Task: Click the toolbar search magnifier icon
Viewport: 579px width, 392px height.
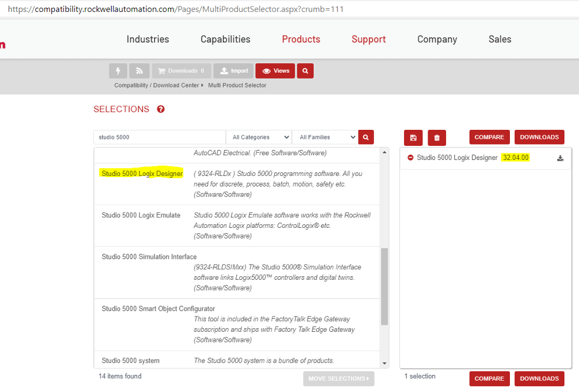Action: (x=305, y=71)
